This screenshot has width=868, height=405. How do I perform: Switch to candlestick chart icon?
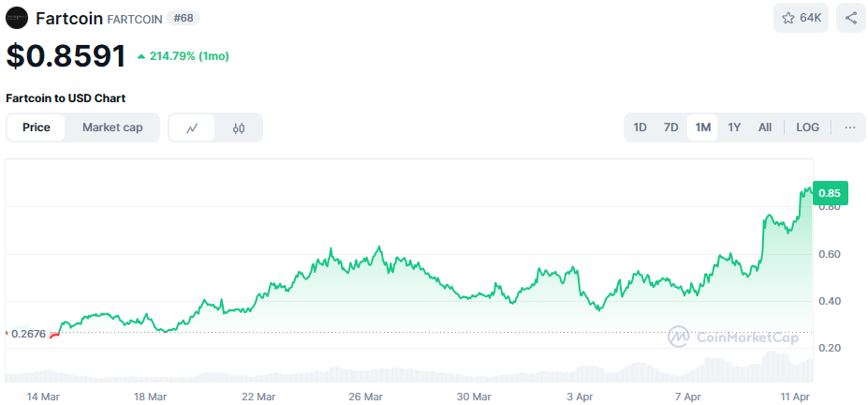click(239, 127)
